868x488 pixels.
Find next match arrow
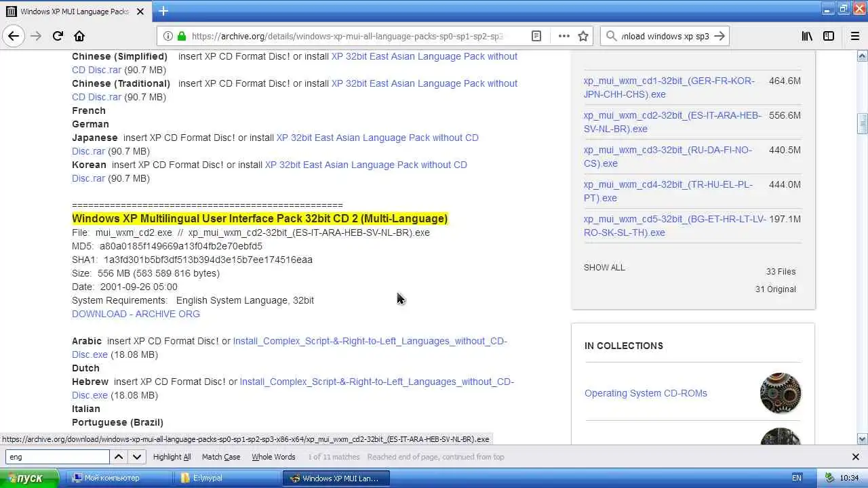pyautogui.click(x=137, y=457)
